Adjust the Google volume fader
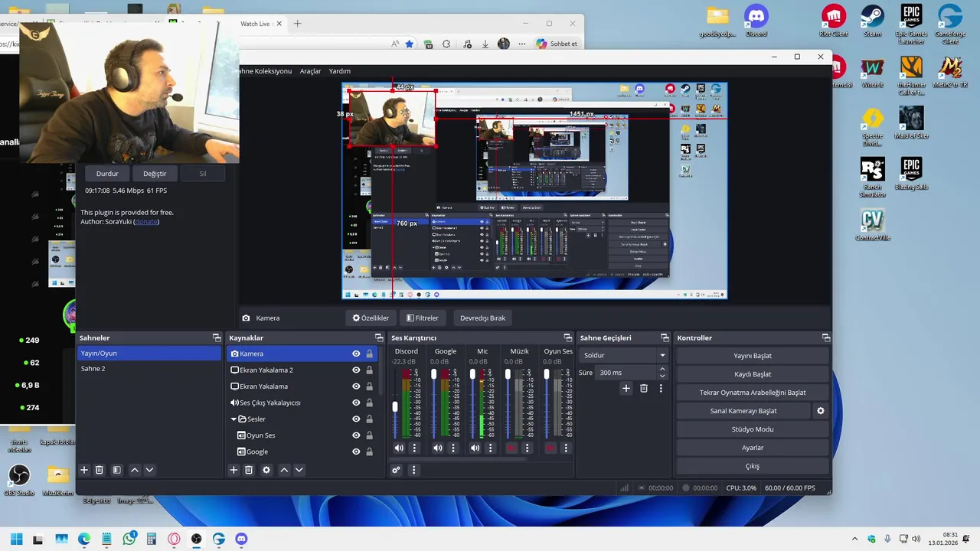 pos(434,374)
